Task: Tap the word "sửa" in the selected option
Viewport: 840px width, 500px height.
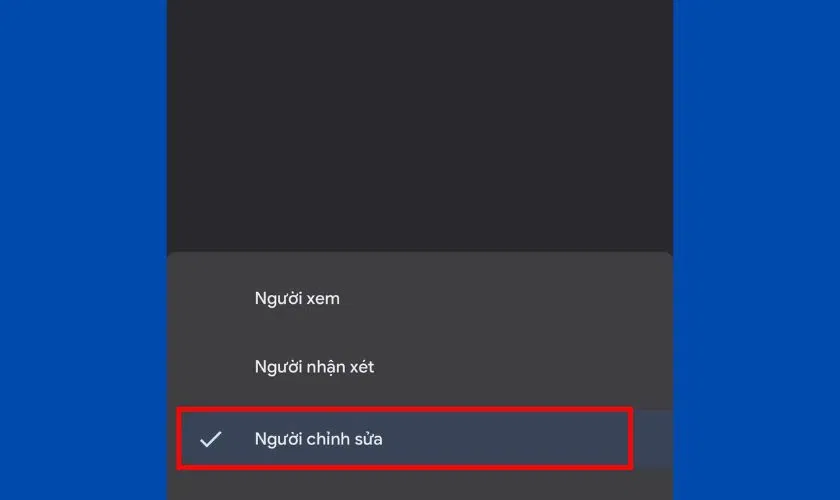Action: tap(368, 439)
